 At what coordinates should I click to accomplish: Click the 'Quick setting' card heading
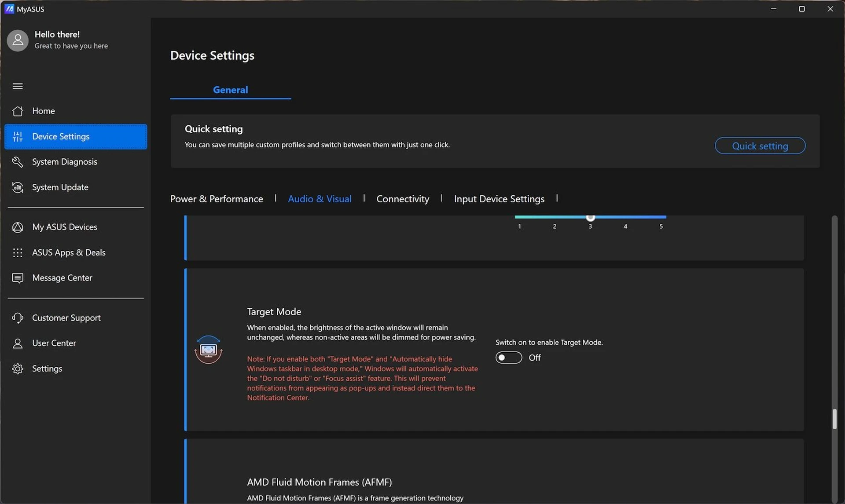(213, 129)
